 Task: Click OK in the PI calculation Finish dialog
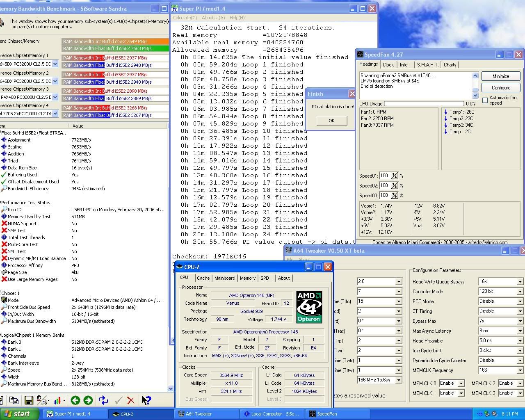point(331,121)
